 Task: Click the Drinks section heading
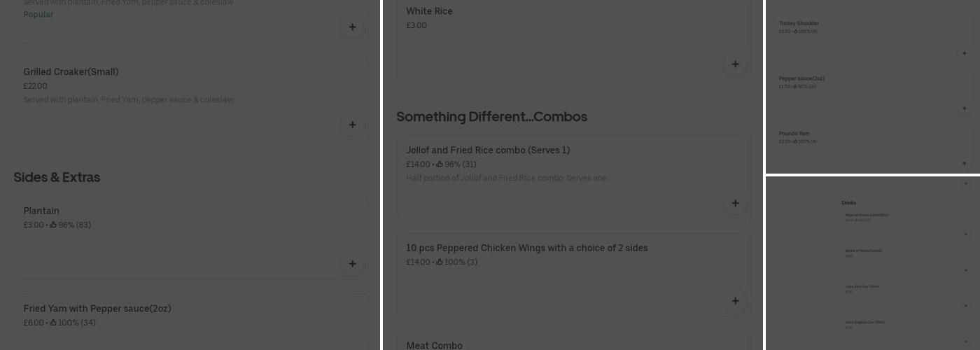click(x=848, y=203)
